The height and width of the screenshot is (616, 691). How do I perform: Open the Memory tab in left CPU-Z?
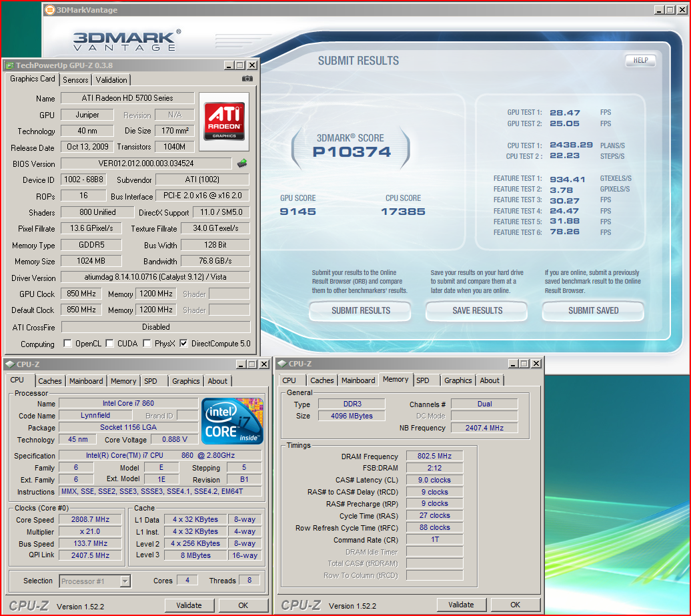123,381
